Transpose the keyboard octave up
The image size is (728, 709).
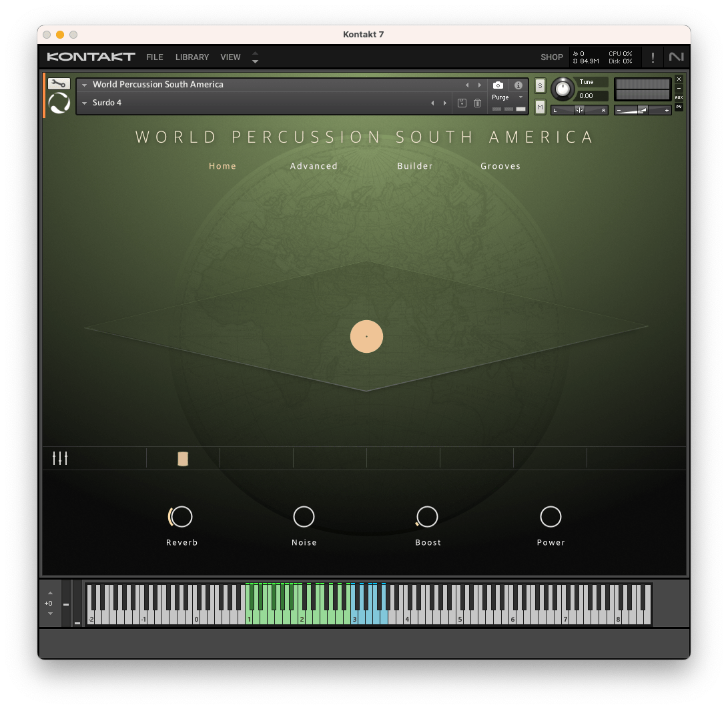tap(50, 593)
